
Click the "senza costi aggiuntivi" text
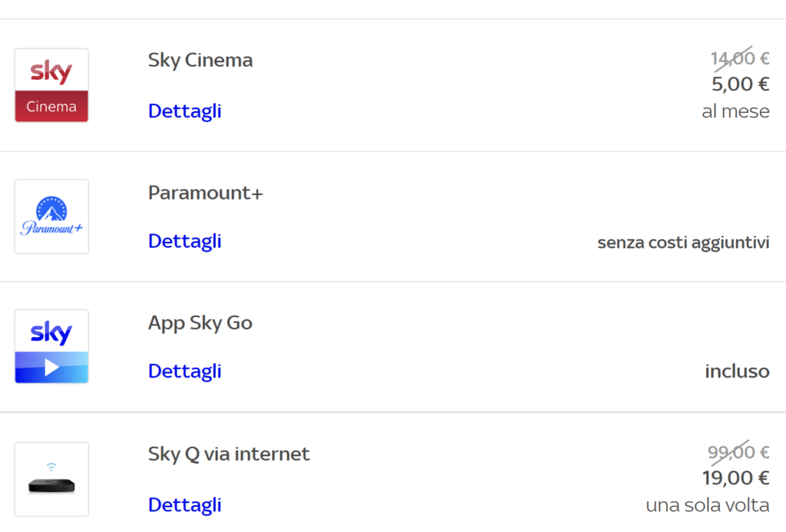683,243
